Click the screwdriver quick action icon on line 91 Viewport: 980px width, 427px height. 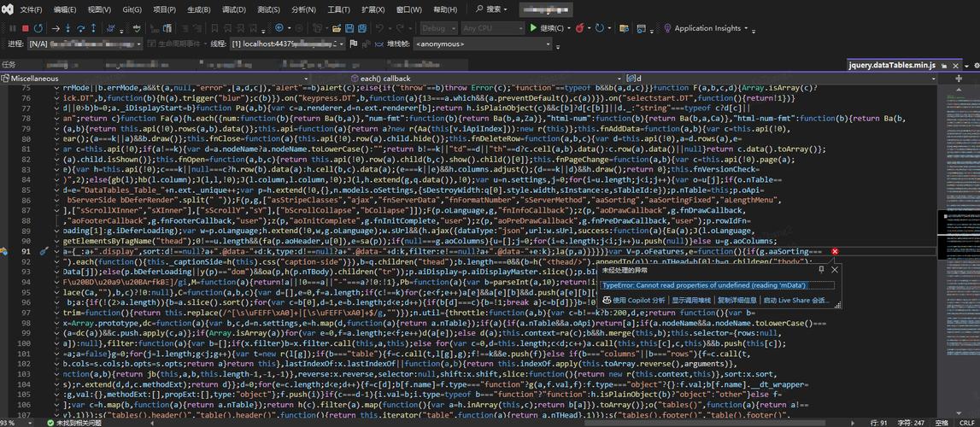(43, 250)
